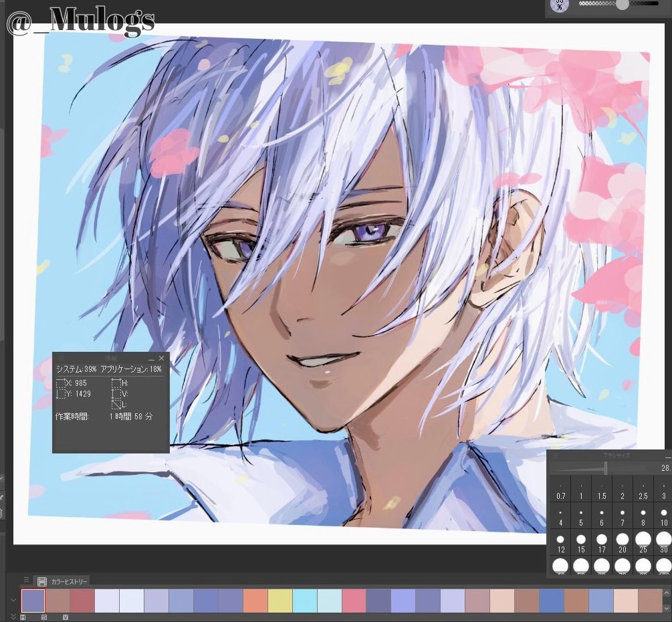This screenshot has width=672, height=622.
Task: Open the info panel hamburger menu
Action: coord(61,358)
